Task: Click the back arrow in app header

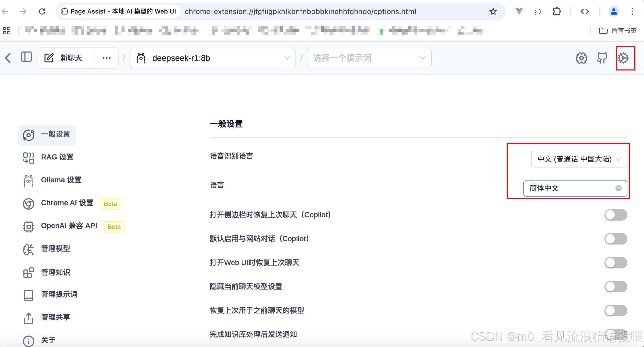Action: tap(8, 58)
